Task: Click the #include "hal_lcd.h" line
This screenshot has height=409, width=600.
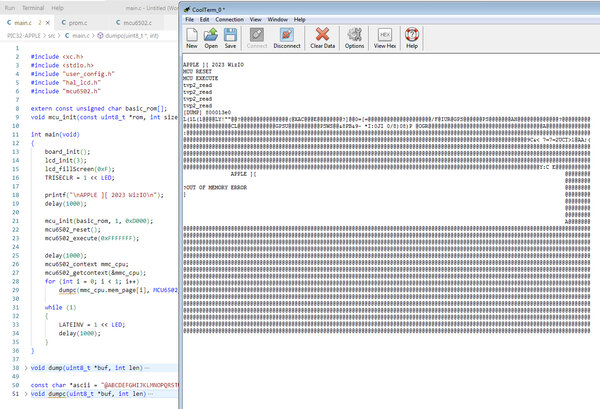Action: tap(66, 83)
